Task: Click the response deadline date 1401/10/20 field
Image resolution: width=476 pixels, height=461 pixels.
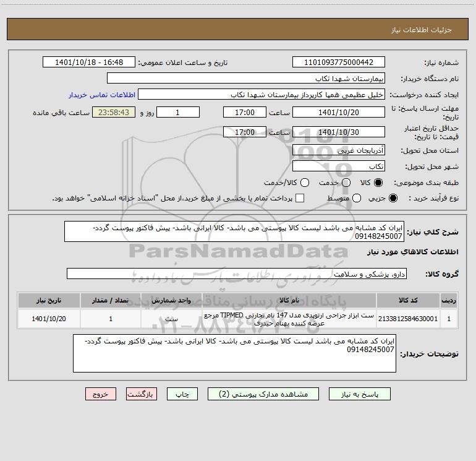Action: pos(339,112)
